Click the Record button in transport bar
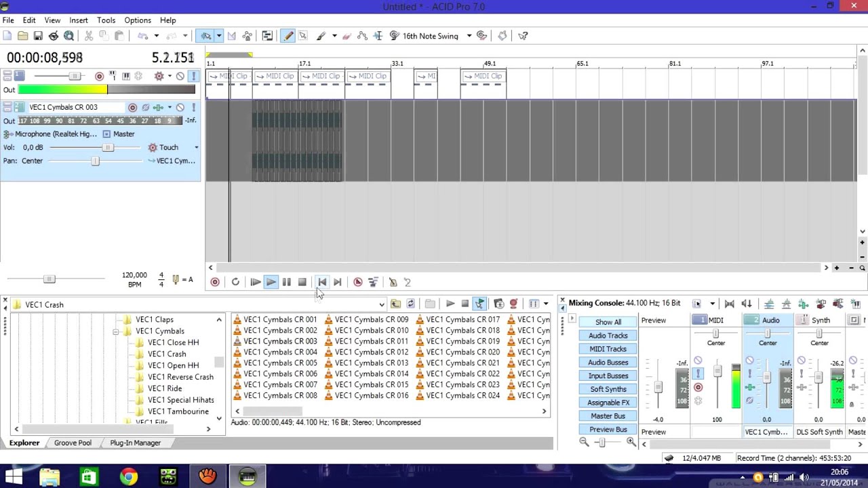This screenshot has height=488, width=868. coord(215,282)
